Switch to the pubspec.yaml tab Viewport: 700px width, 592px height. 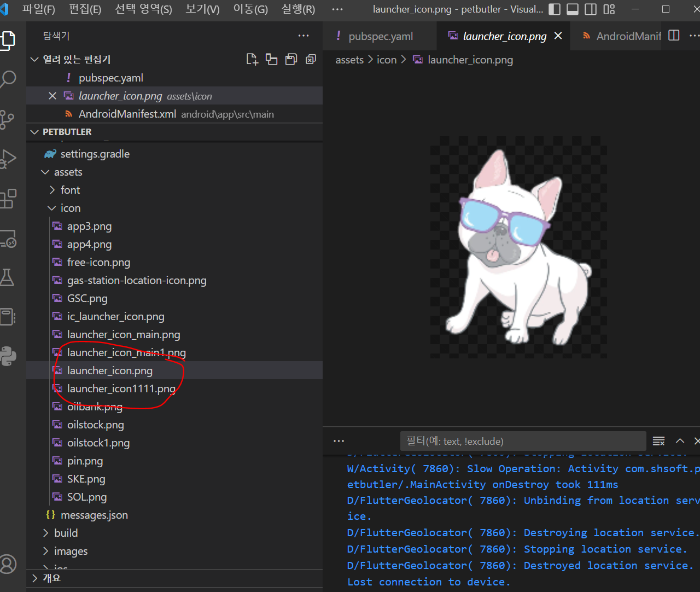pos(380,36)
